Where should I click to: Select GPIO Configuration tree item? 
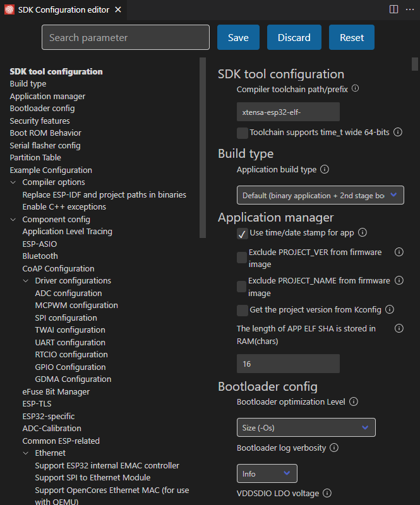point(70,367)
